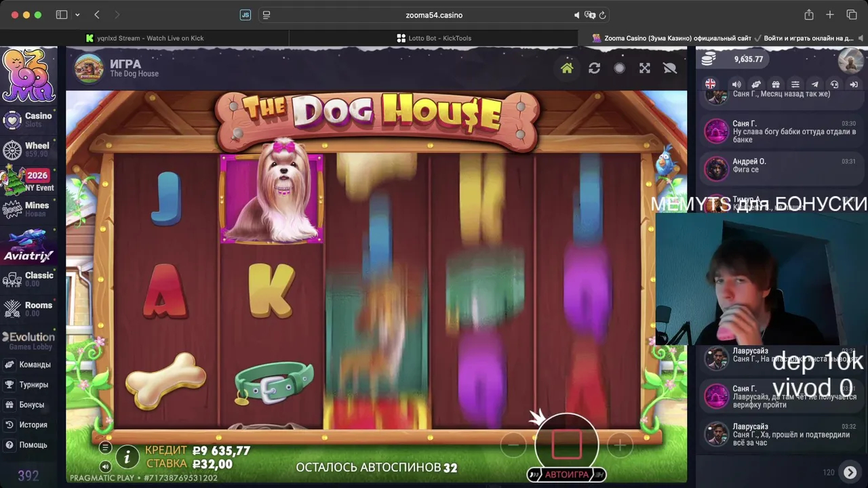This screenshot has width=868, height=488.
Task: Mute tab audio in address bar
Action: [x=577, y=15]
